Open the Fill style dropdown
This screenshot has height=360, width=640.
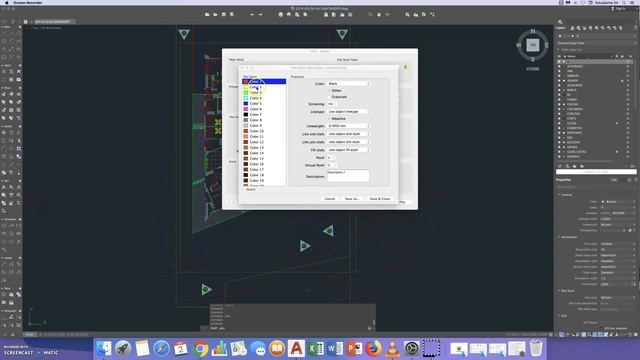point(349,150)
